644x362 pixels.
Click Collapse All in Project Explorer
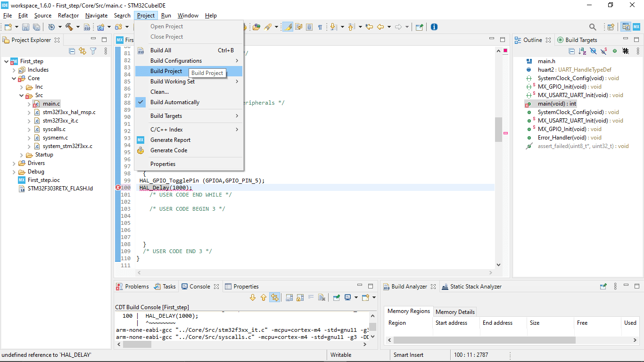(72, 51)
